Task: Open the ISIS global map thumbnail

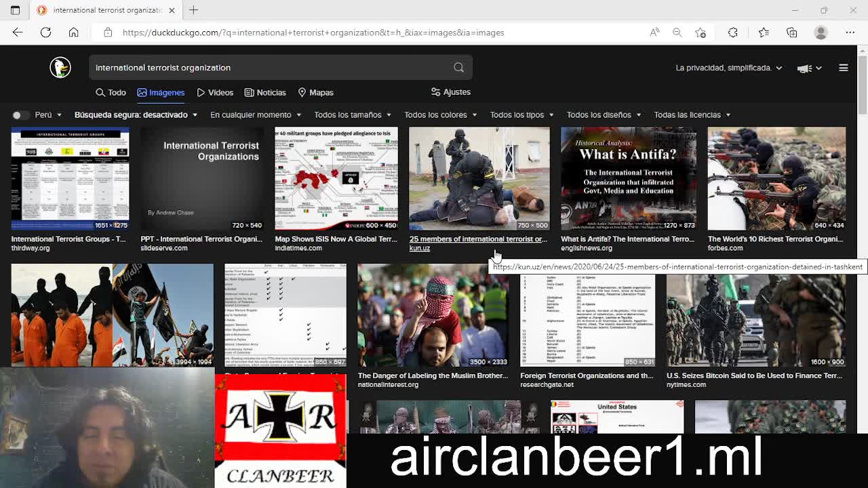Action: [336, 178]
